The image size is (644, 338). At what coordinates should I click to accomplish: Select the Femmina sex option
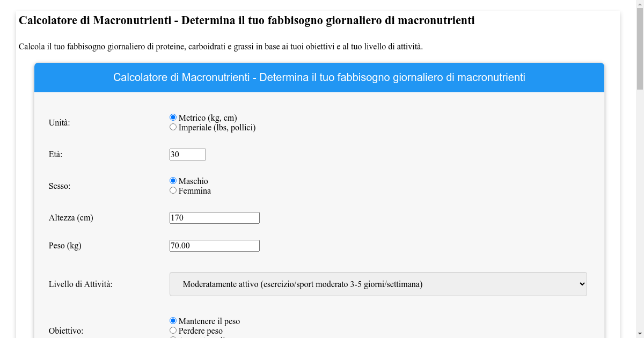pos(173,190)
